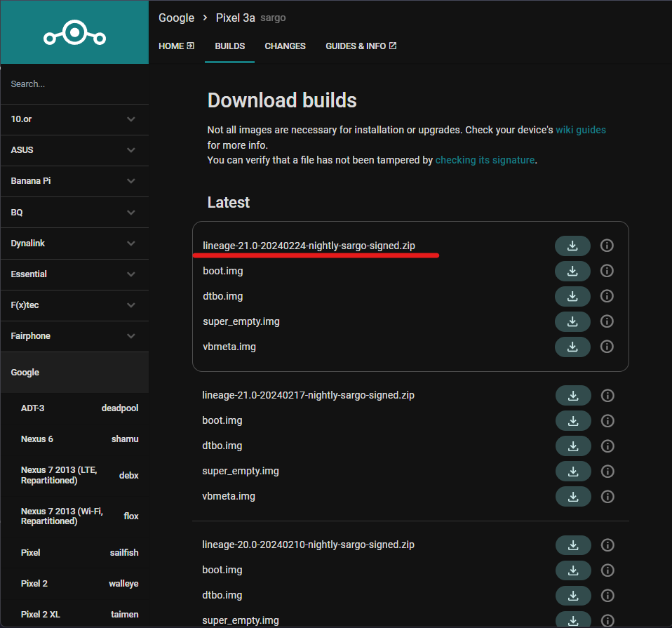The width and height of the screenshot is (672, 628).
Task: Show info for Latest dtbo.img
Action: pos(607,296)
